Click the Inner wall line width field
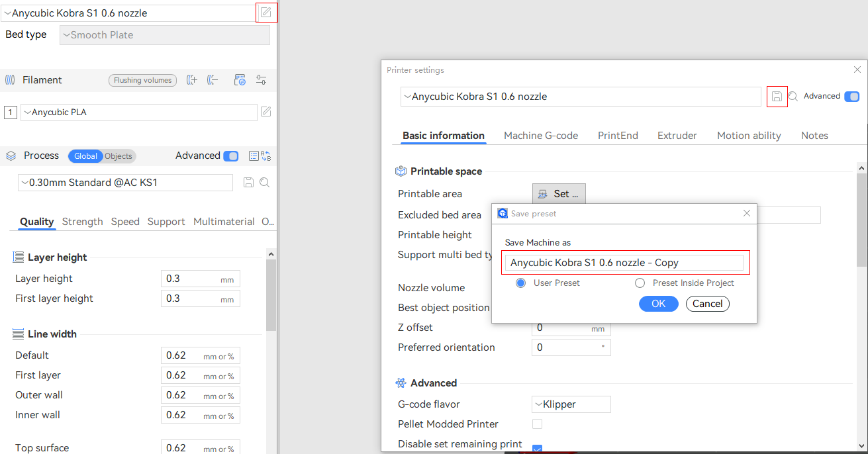The image size is (868, 454). [x=201, y=416]
